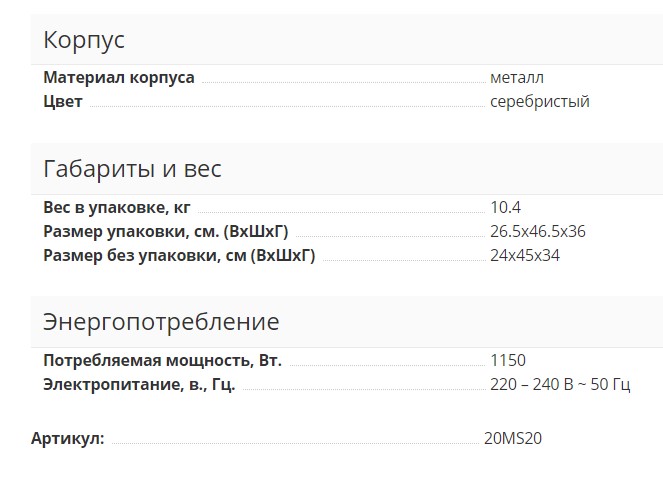Viewport: 663px width, 478px height.
Task: Click the Корпус section heading
Action: (x=84, y=41)
